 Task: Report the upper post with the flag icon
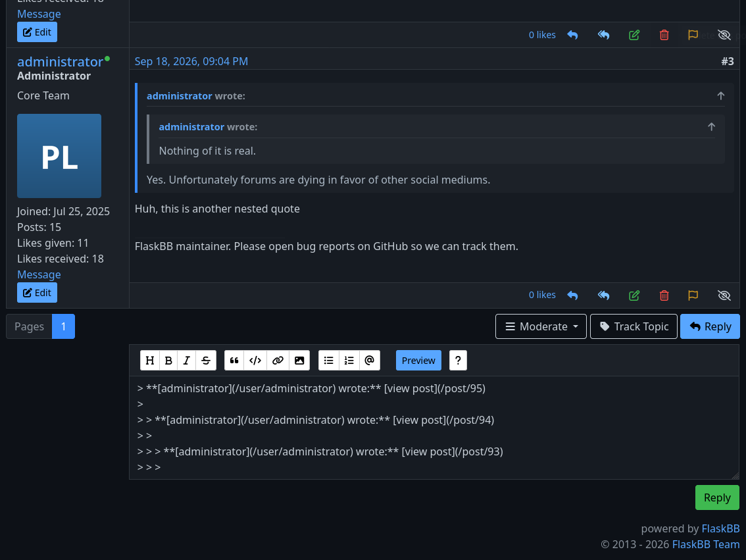point(693,35)
